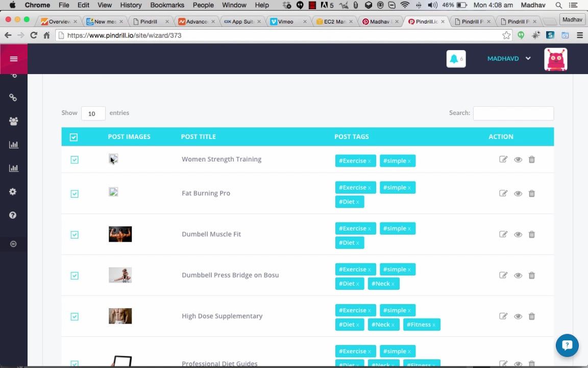Toggle the select-all header checkbox
Image resolution: width=588 pixels, height=368 pixels.
(x=73, y=137)
